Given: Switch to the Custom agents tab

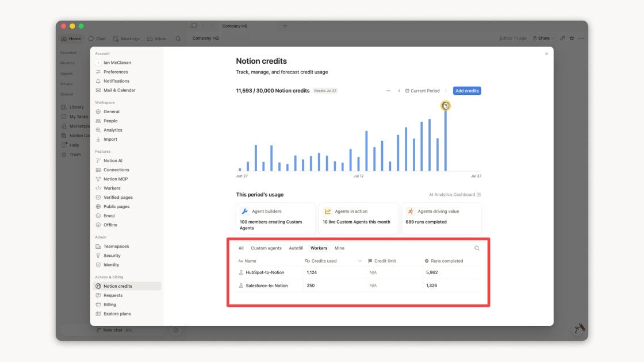Looking at the screenshot, I should pos(266,248).
